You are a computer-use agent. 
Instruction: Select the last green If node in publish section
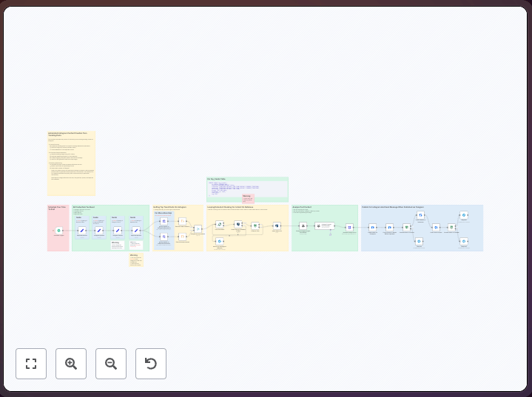(x=451, y=228)
